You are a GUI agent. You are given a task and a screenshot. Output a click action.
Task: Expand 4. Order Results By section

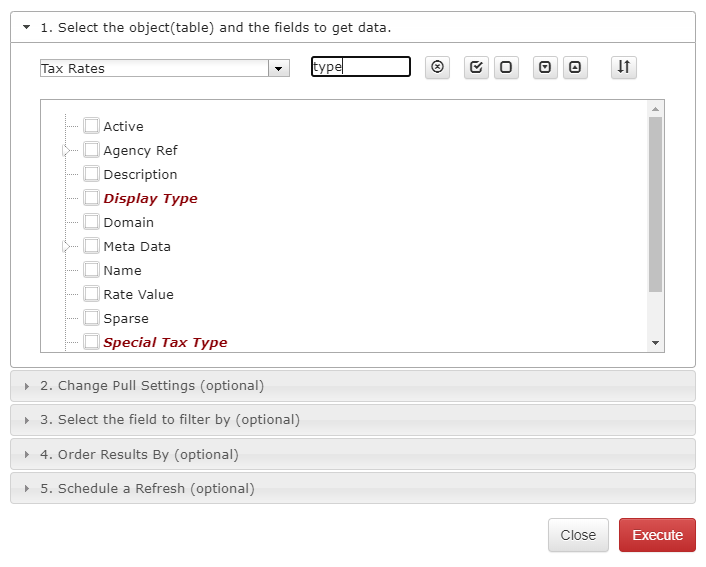click(353, 454)
